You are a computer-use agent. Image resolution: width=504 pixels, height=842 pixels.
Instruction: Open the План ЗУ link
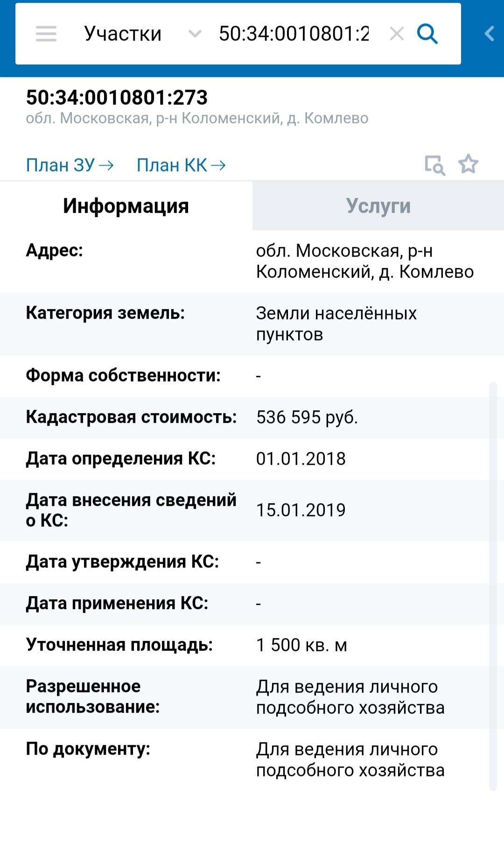(61, 165)
